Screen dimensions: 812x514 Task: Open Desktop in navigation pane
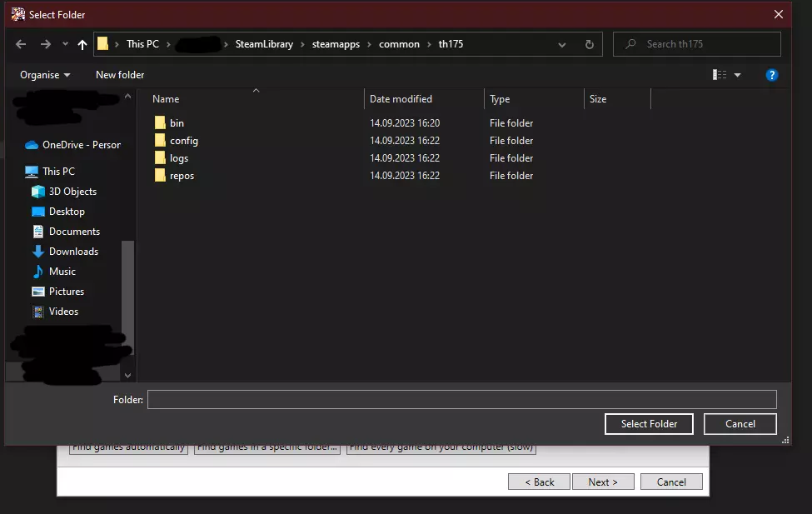pos(58,212)
